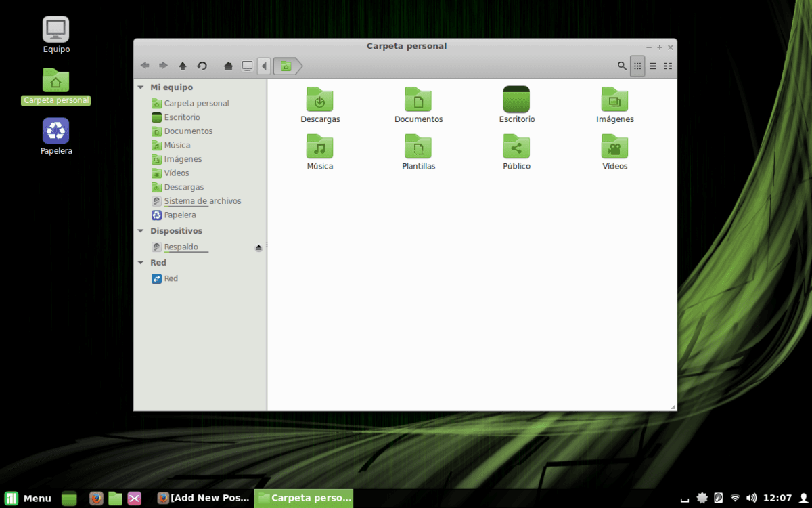Collapse the Dispositivos section
Image resolution: width=812 pixels, height=508 pixels.
click(141, 231)
